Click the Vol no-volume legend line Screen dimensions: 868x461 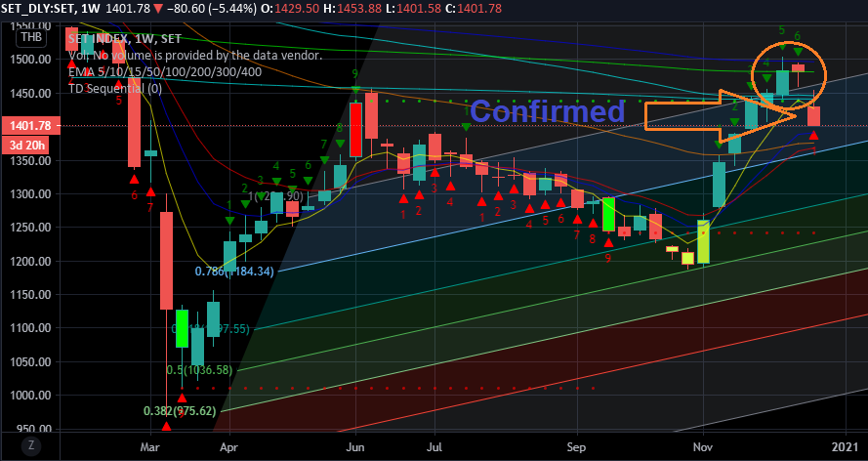click(x=195, y=56)
